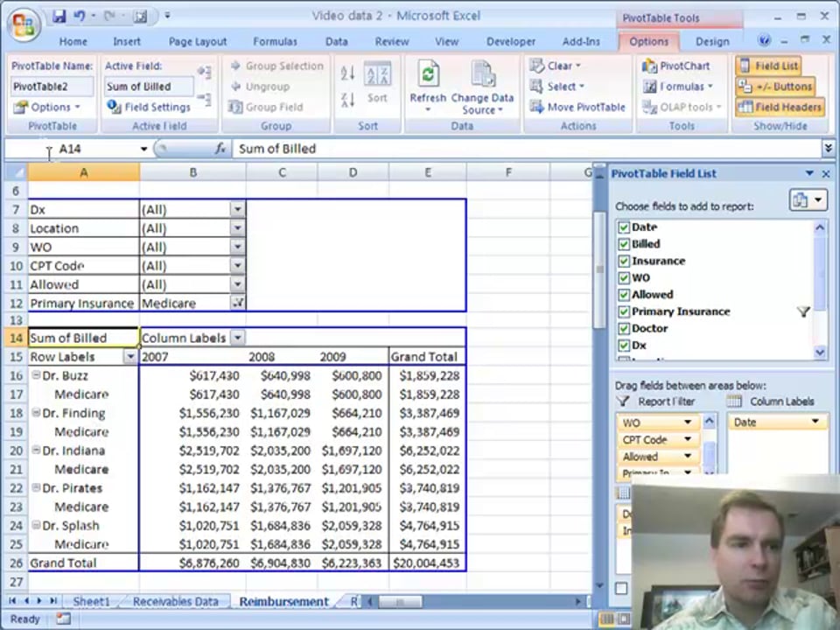
Task: Sort Z to A descending
Action: pyautogui.click(x=347, y=99)
